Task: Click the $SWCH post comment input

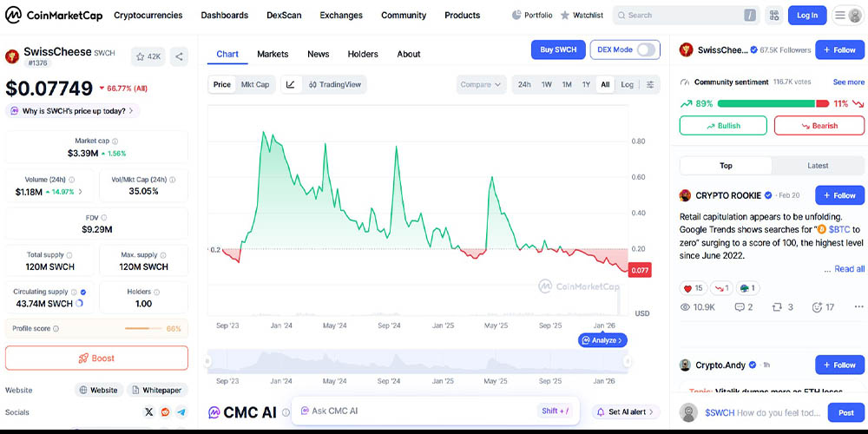Action: tap(764, 412)
